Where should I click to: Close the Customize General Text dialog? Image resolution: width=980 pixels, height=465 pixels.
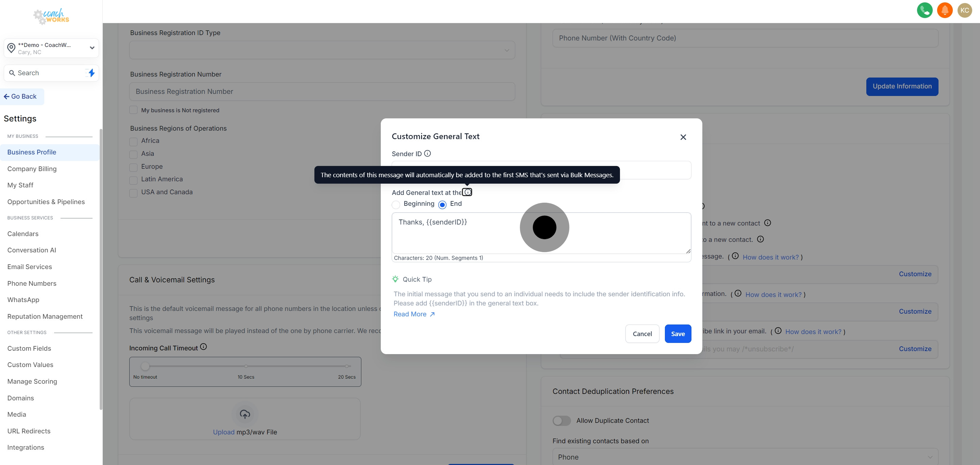click(x=683, y=137)
